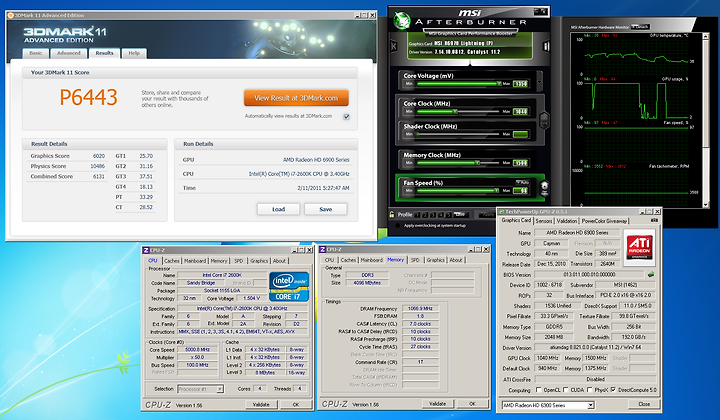This screenshot has height=420, width=720.
Task: Select Afterburner profile slot 3
Action: pyautogui.click(x=433, y=215)
